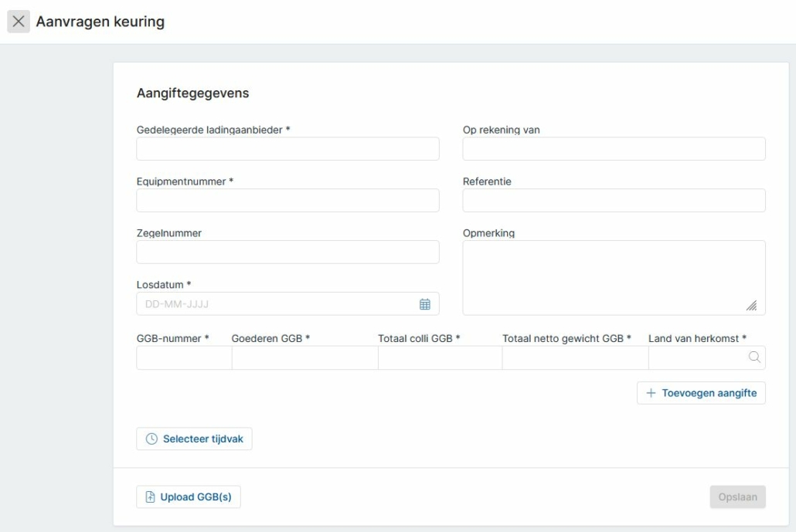Open the Selecteer tijdvak time slot button

click(194, 439)
